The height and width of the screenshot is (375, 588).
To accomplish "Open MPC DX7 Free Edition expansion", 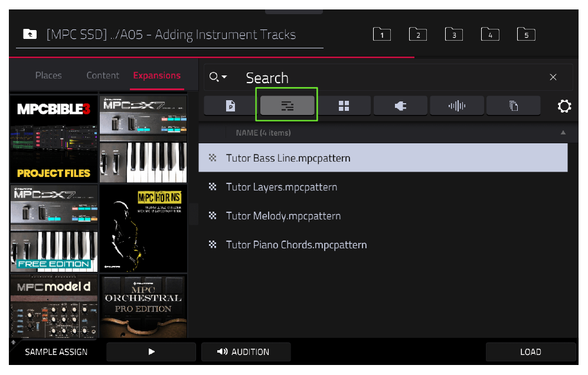I will (x=54, y=228).
